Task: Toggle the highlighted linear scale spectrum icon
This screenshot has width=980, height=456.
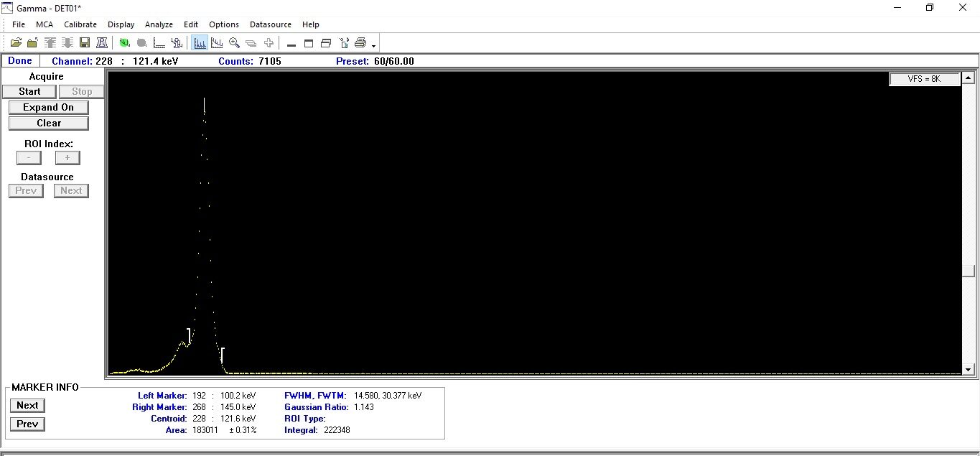Action: click(x=200, y=43)
